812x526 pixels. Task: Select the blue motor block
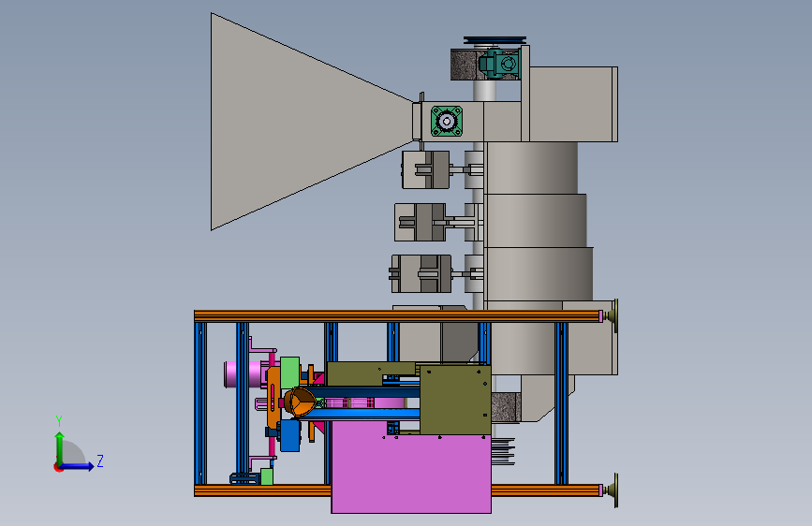coord(289,436)
